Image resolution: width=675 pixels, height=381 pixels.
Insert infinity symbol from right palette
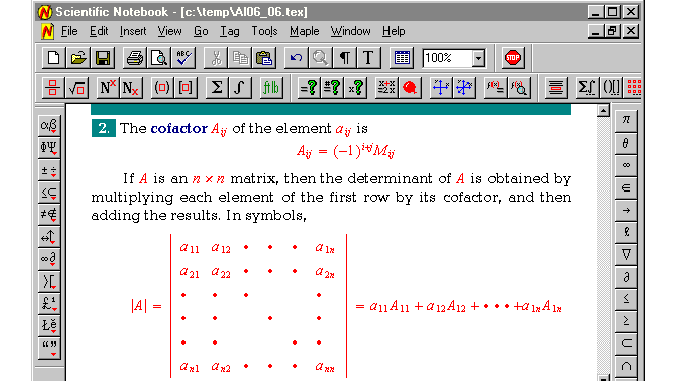tap(626, 165)
